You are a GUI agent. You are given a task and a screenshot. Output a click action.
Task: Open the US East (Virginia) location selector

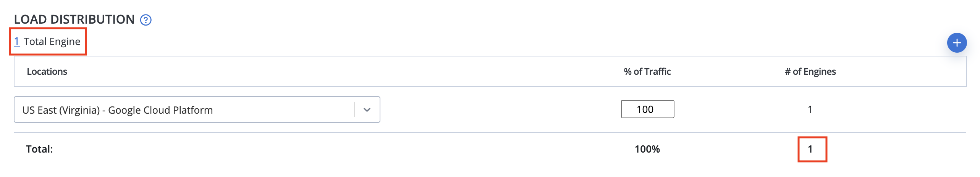coord(197,109)
